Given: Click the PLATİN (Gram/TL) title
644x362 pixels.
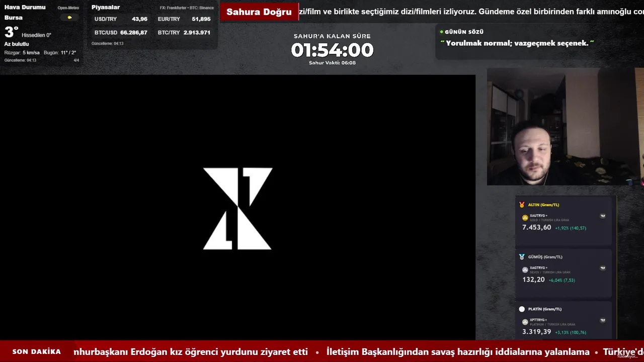Looking at the screenshot, I should click(x=544, y=309).
